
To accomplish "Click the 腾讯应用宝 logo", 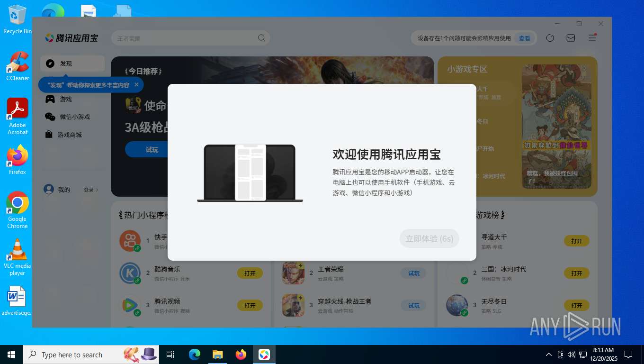I will click(72, 38).
